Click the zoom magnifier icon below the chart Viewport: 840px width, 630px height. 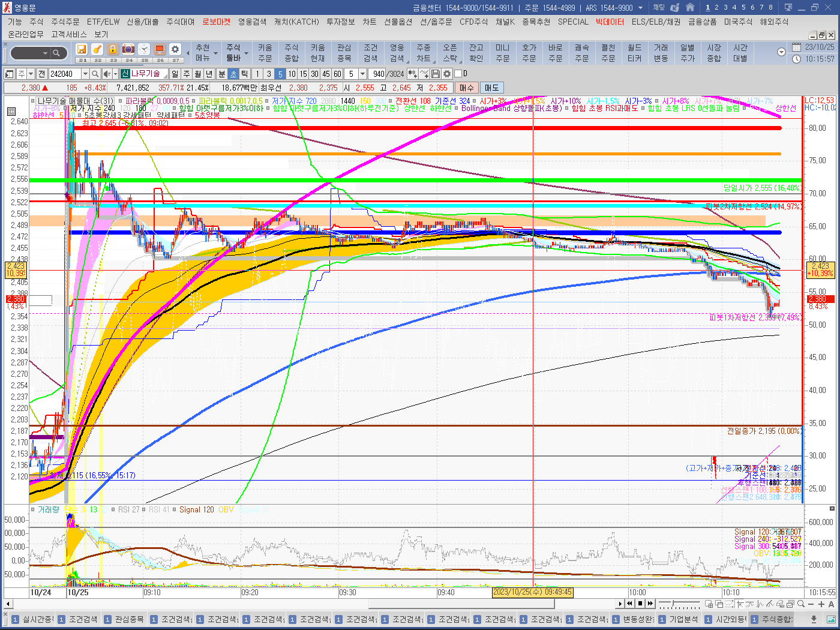coord(802,604)
